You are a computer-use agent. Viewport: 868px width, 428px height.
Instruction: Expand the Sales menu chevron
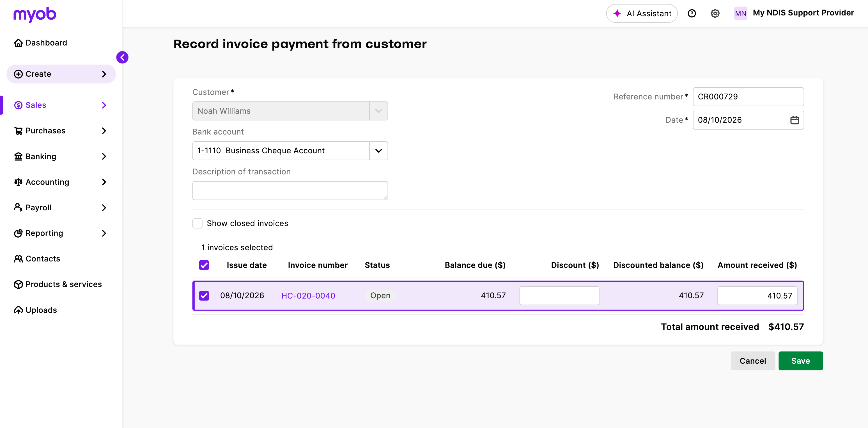coord(104,105)
